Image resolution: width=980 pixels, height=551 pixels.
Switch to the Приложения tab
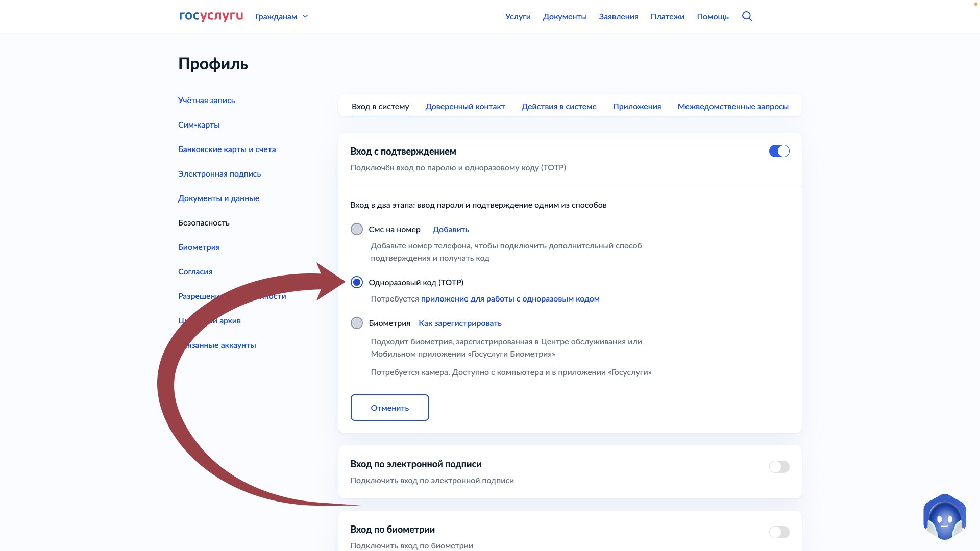coord(637,106)
